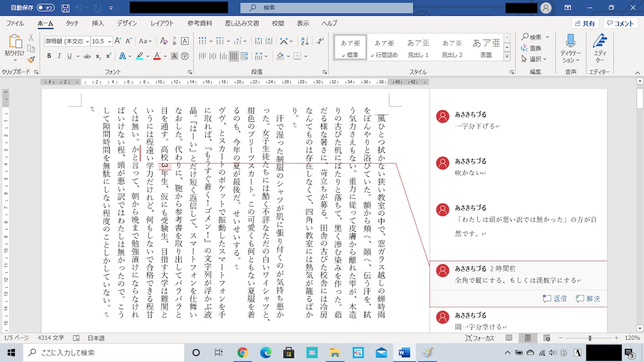This screenshot has width=644, height=362.
Task: Open the Editor pen icon
Action: [x=600, y=41]
